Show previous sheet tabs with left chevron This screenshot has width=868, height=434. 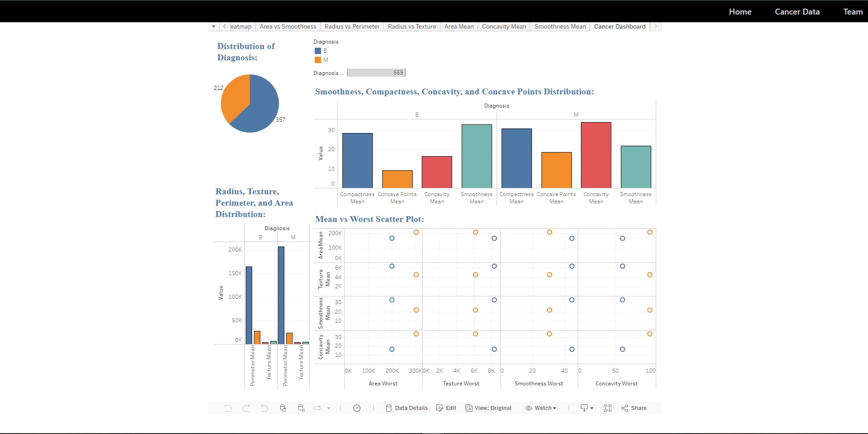[224, 27]
